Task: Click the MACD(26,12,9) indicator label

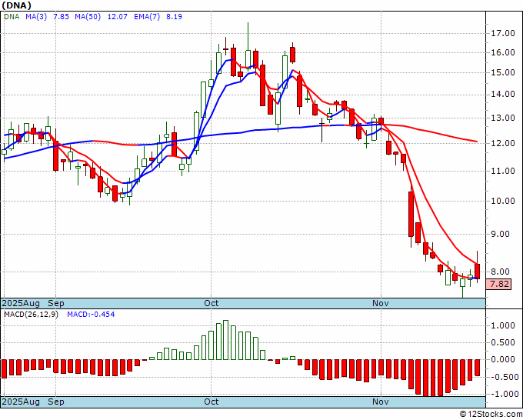Action: coord(31,315)
